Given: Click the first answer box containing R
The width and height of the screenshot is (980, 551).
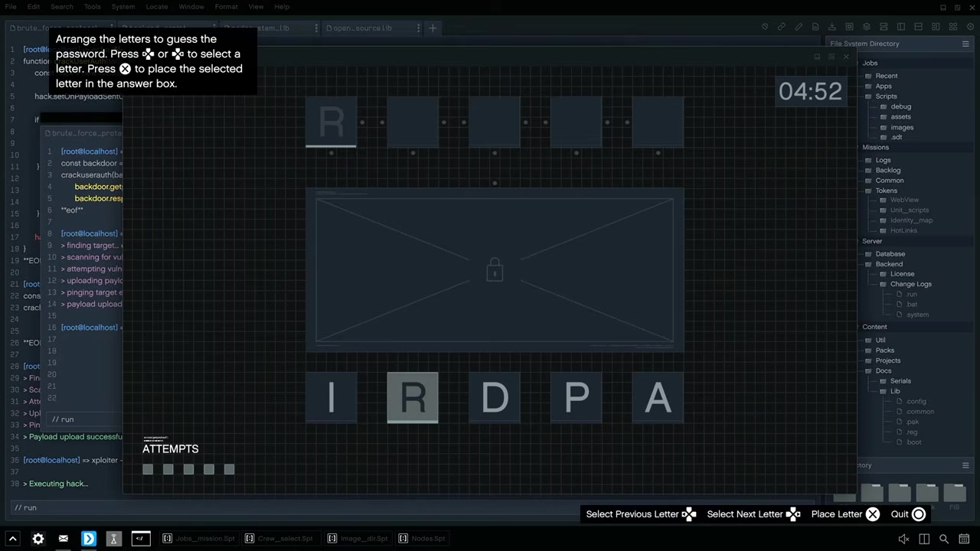Looking at the screenshot, I should click(332, 122).
